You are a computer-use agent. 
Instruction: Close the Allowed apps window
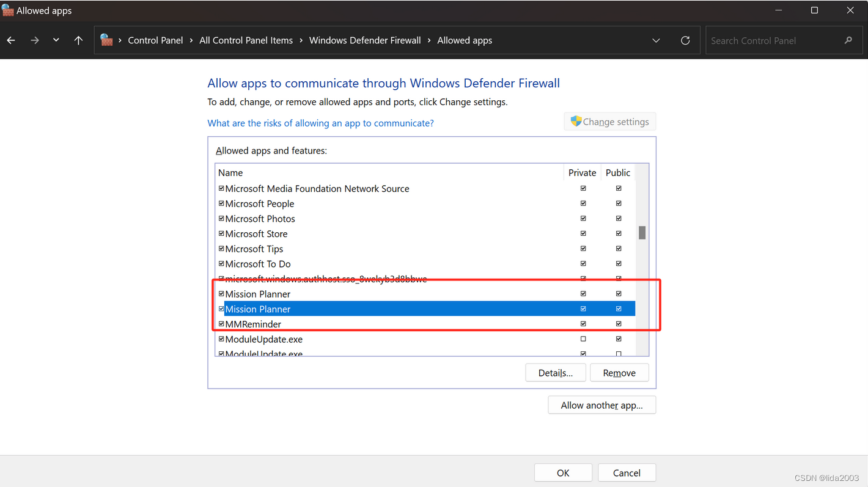[850, 10]
